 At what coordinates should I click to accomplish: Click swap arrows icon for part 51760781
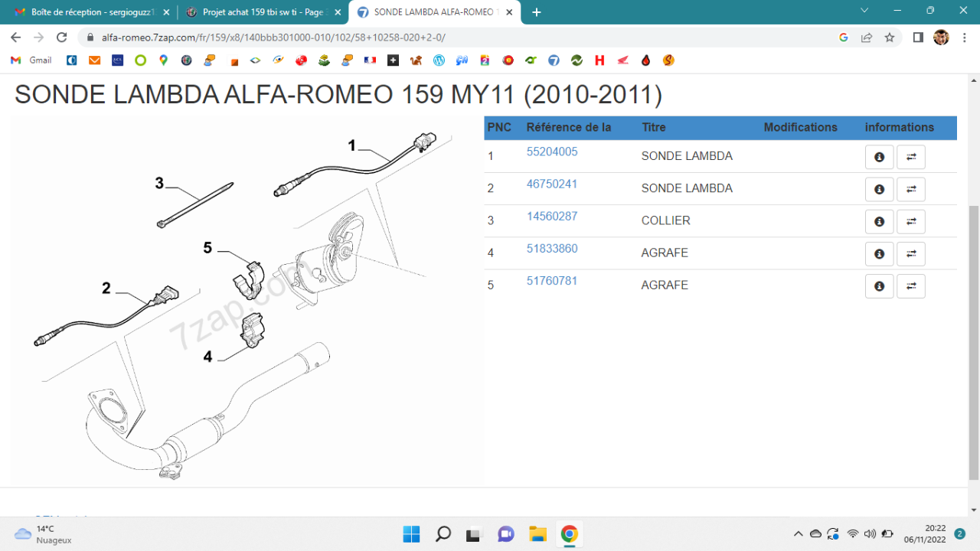point(910,286)
